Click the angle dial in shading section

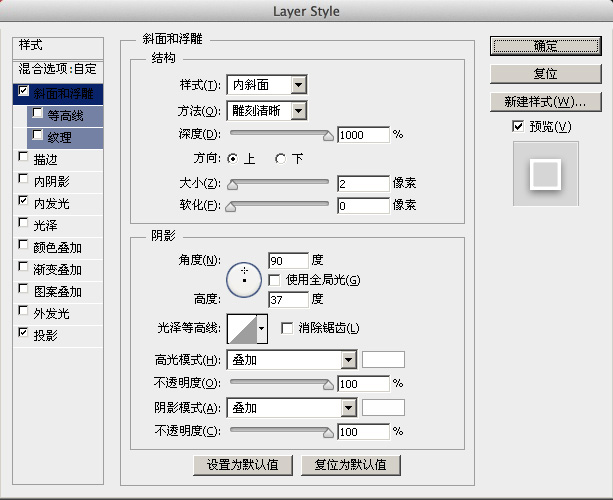pyautogui.click(x=244, y=280)
